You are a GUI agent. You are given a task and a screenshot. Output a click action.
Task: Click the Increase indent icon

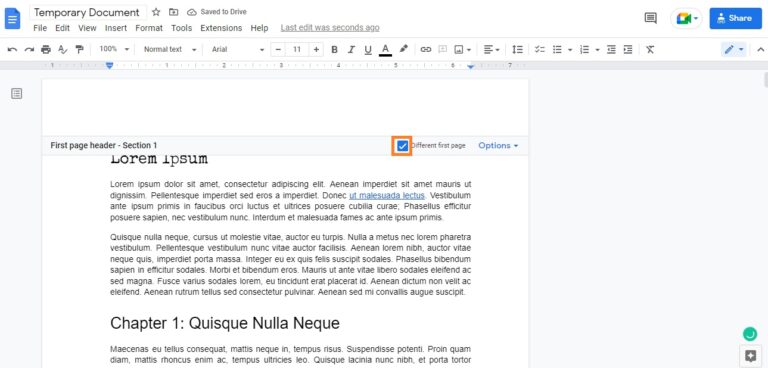pyautogui.click(x=628, y=49)
